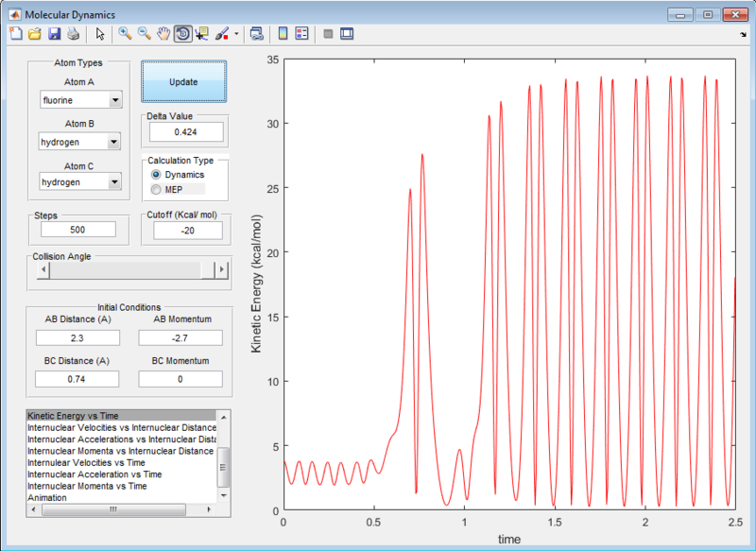The height and width of the screenshot is (551, 756).
Task: Click the toolbar dock arrow at far right
Action: coord(743,35)
